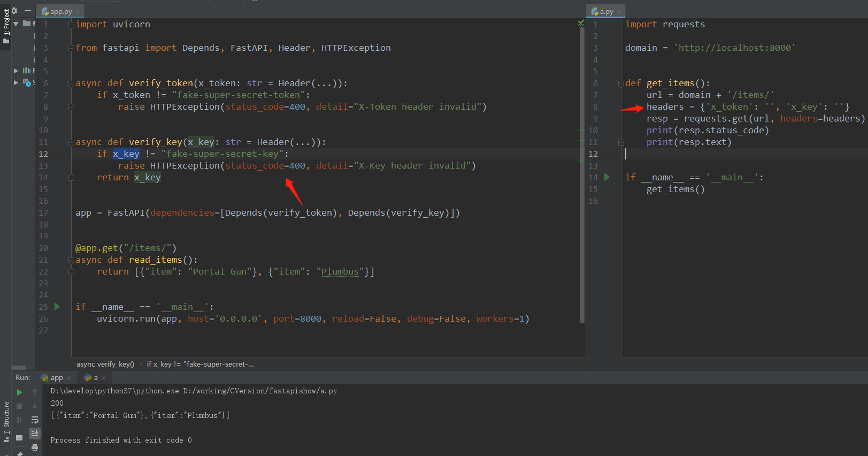868x456 pixels.
Task: Fold the read_items function at line 21
Action: 71,260
